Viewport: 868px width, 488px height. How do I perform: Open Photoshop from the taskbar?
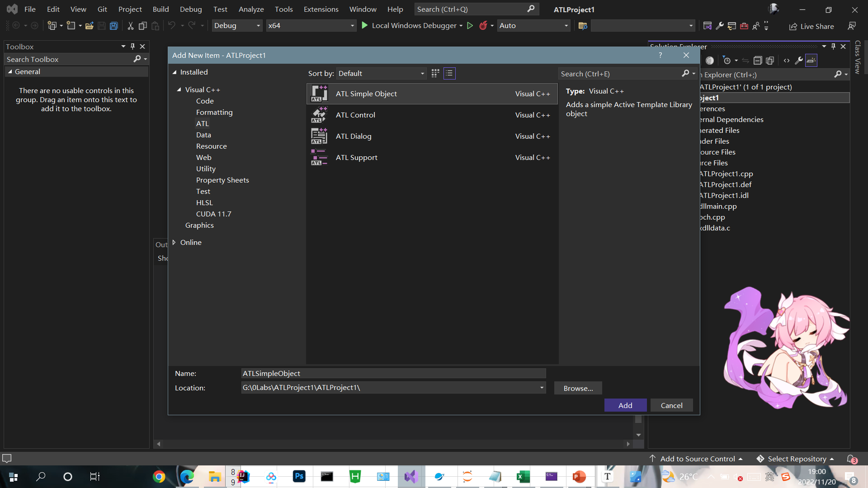299,476
